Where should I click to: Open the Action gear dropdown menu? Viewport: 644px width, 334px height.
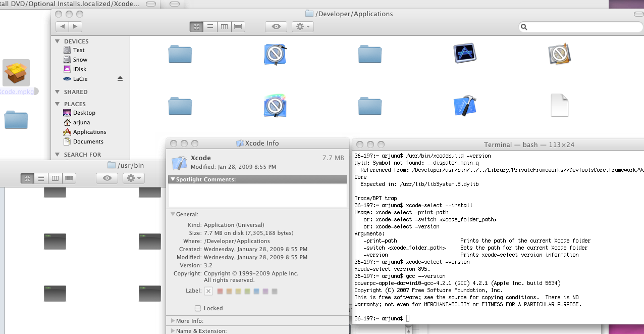point(303,27)
